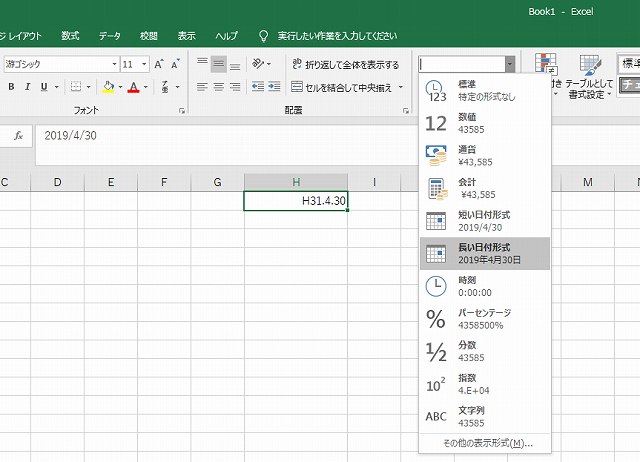Click the lightbulb Tell Me icon
This screenshot has height=462, width=640.
[264, 36]
